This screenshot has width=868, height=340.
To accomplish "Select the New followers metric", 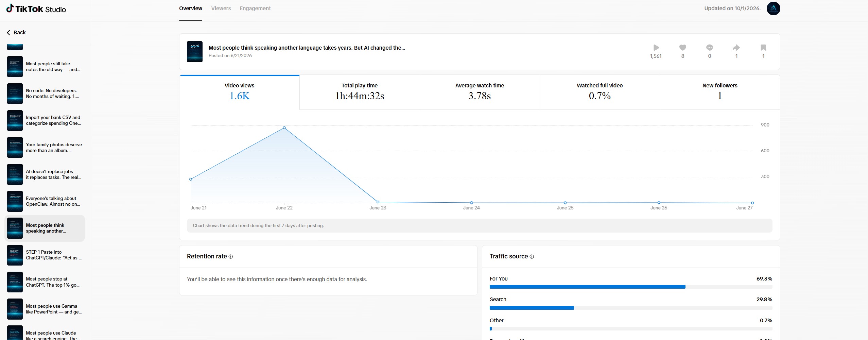I will click(720, 92).
